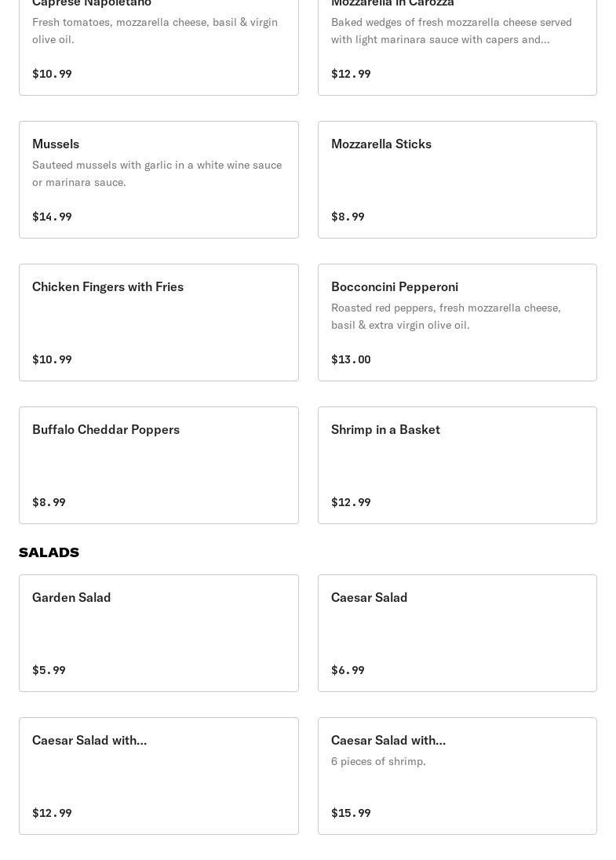Image resolution: width=616 pixels, height=860 pixels.
Task: Open the Shrimp in a Basket item
Action: (457, 465)
